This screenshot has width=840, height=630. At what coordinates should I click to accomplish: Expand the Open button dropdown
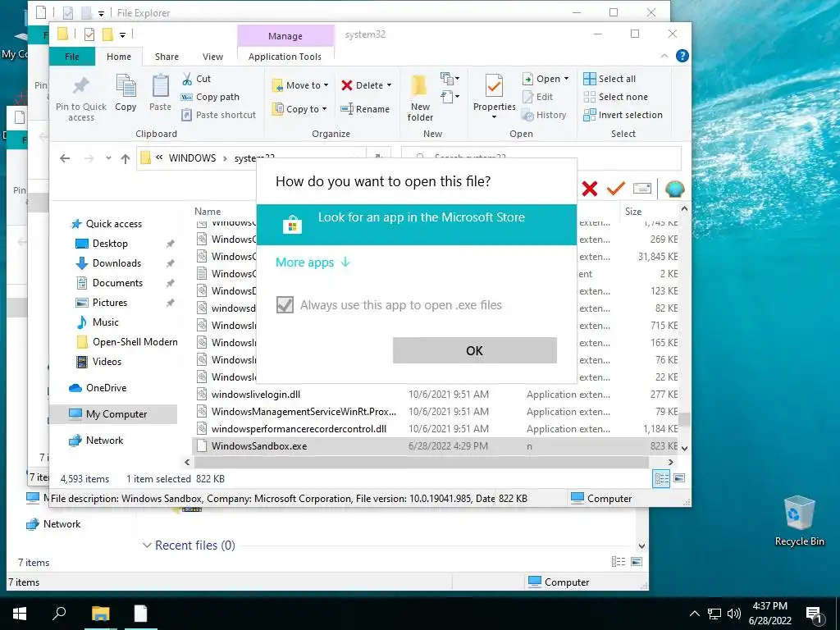pos(566,79)
